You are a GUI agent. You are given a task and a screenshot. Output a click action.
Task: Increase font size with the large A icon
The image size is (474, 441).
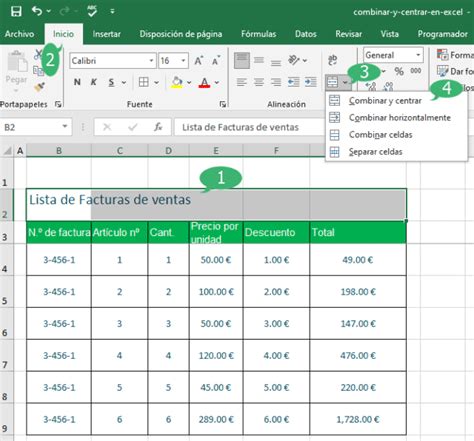[x=199, y=61]
